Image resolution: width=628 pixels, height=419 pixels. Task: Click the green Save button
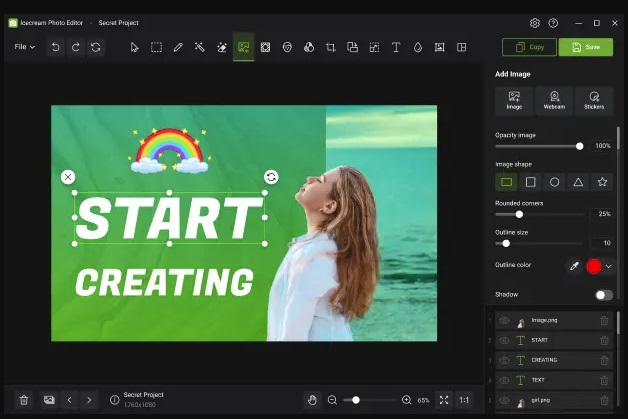(x=586, y=47)
